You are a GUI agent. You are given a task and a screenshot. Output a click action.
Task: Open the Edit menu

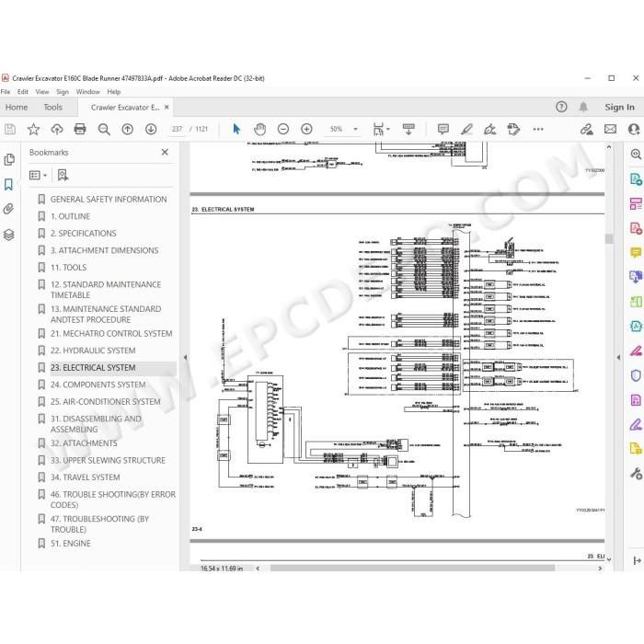pyautogui.click(x=23, y=92)
